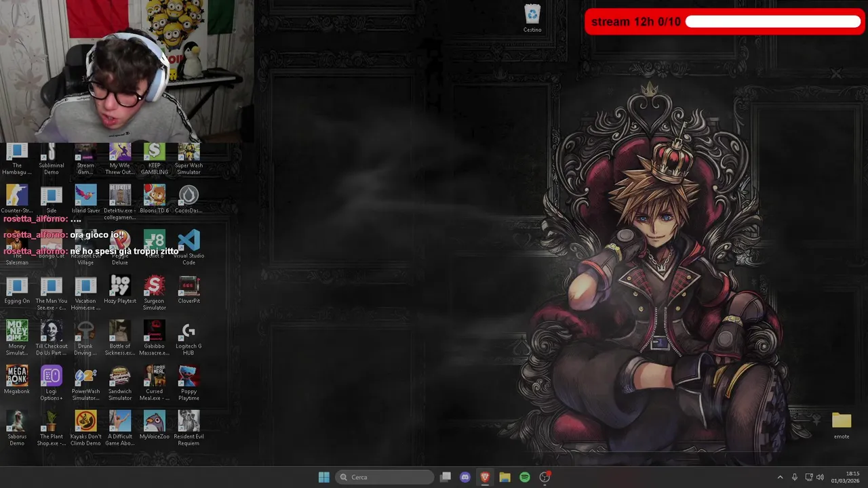The image size is (868, 488).
Task: Open File Explorer from the taskbar
Action: [505, 477]
